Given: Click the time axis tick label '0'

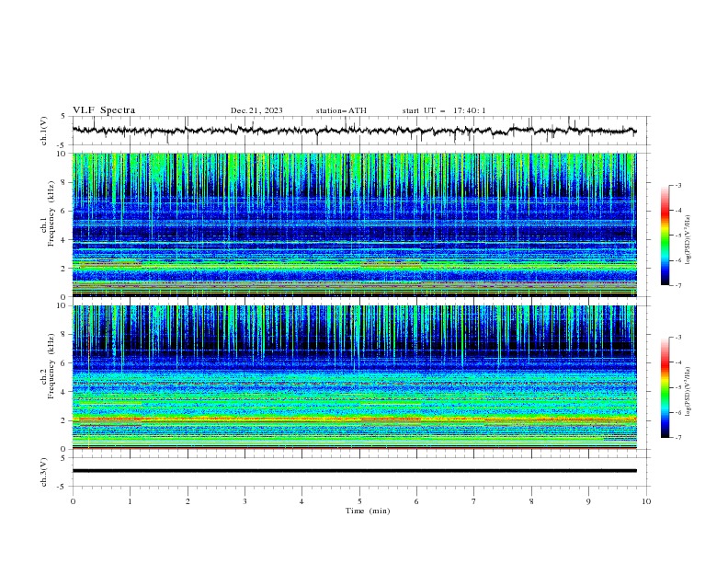Looking at the screenshot, I should 73,501.
